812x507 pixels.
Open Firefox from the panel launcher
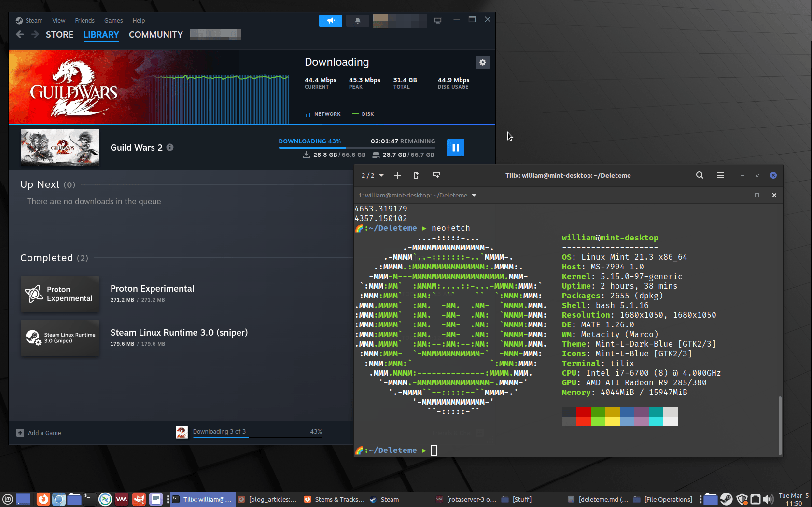tap(43, 499)
